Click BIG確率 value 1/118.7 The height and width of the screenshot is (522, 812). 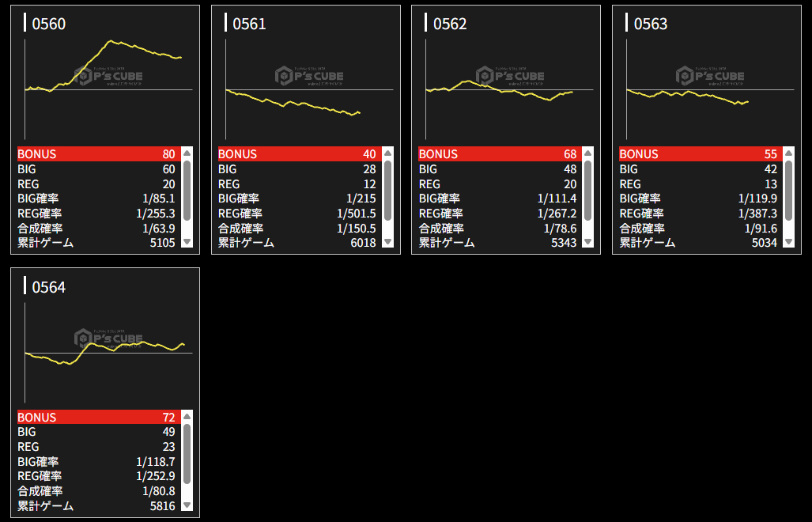pyautogui.click(x=156, y=462)
